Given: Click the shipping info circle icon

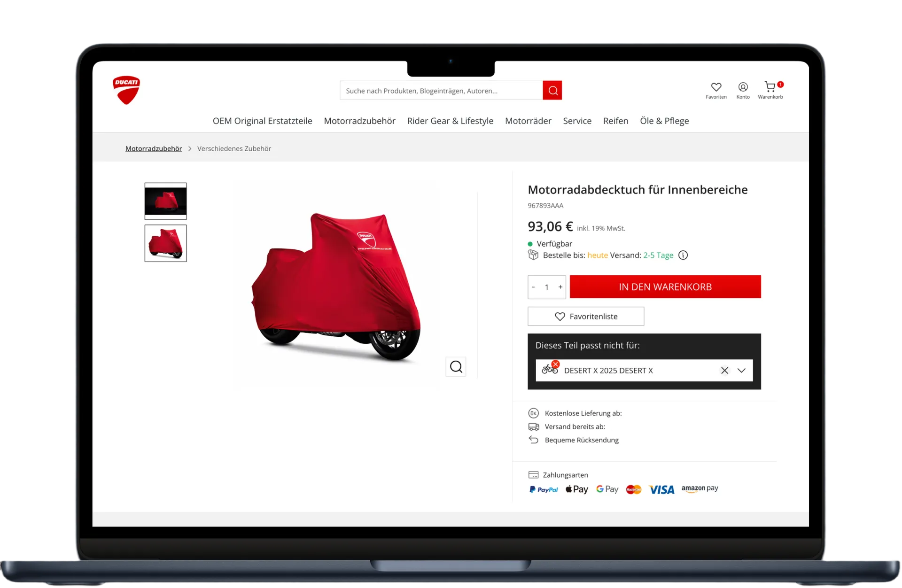Looking at the screenshot, I should pos(683,255).
